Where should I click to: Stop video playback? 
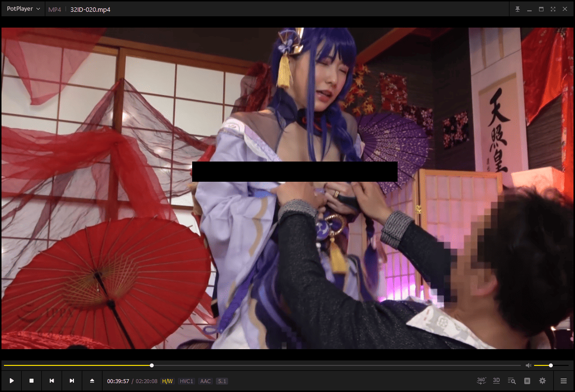32,381
